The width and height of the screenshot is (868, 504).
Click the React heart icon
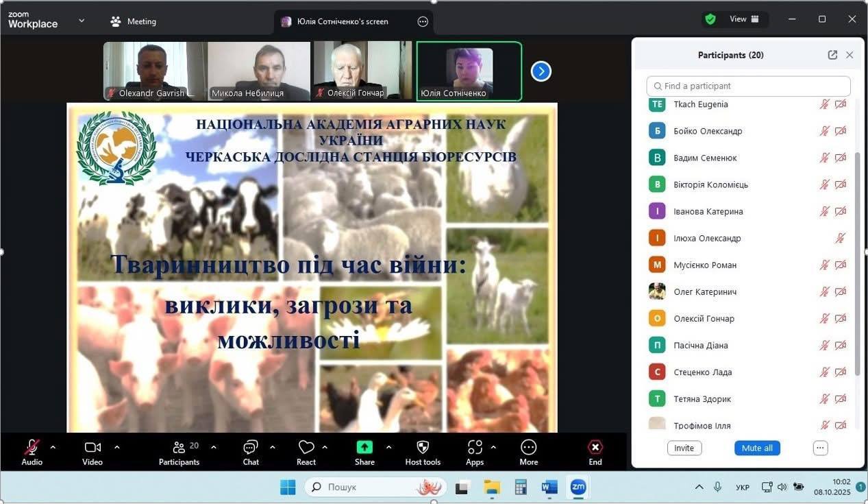(306, 448)
